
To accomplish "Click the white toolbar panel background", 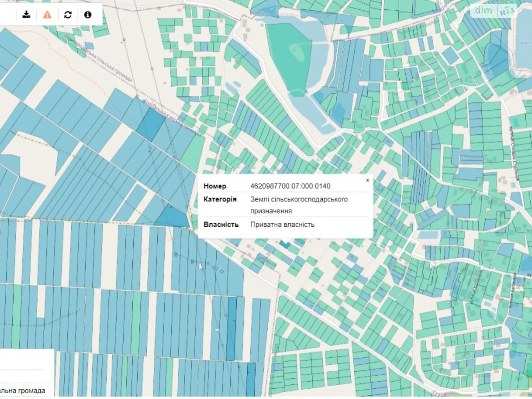I will [x=8, y=15].
